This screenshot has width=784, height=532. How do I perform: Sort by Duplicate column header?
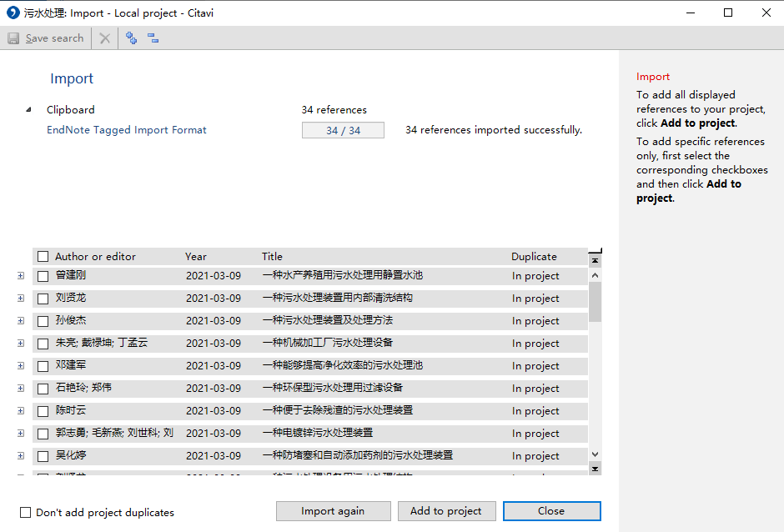[x=534, y=257]
